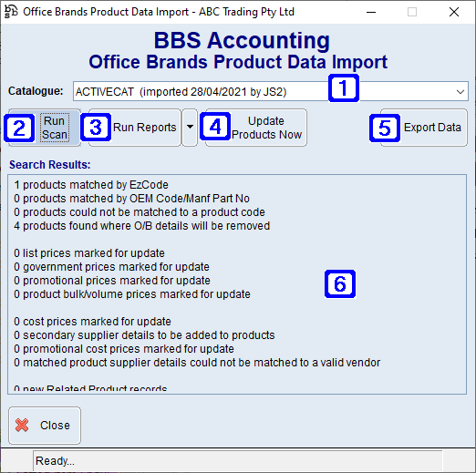Click the red X icon beside Close
Image resolution: width=476 pixels, height=473 pixels.
(x=22, y=425)
